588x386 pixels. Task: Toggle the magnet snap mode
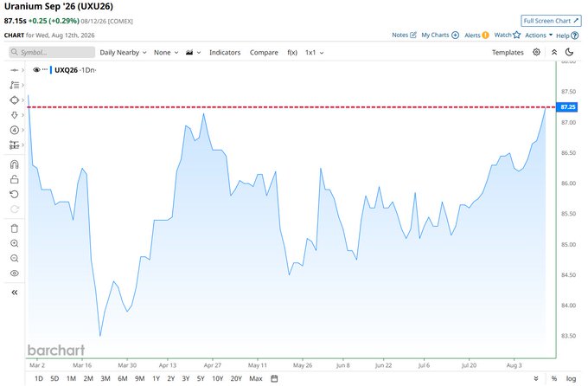(14, 164)
